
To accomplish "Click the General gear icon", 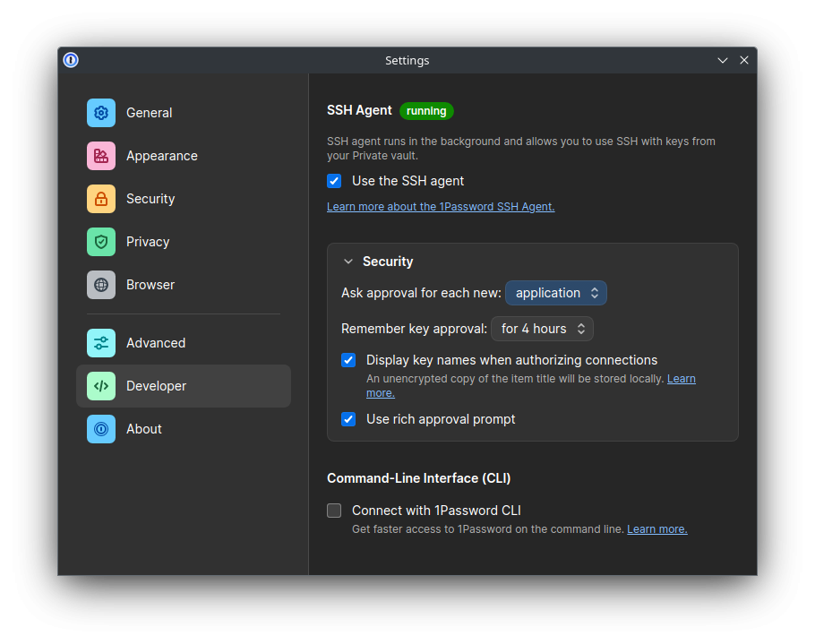I will 101,113.
